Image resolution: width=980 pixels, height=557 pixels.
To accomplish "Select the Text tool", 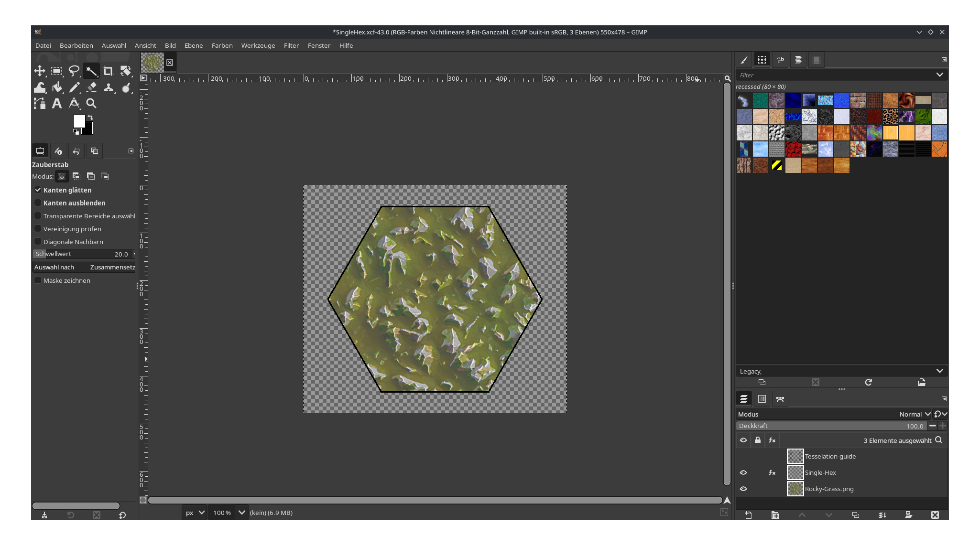I will click(57, 103).
